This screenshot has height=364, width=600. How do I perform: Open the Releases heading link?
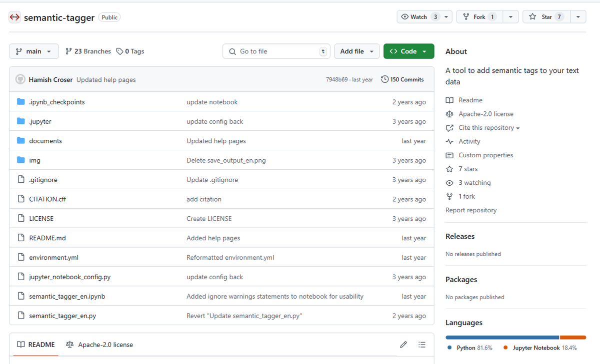460,236
